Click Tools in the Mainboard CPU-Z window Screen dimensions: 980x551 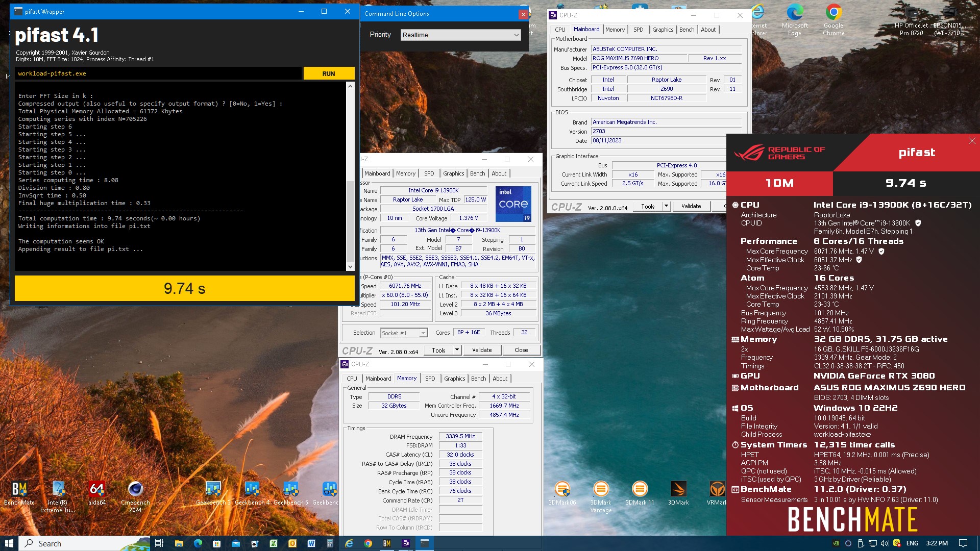(648, 206)
